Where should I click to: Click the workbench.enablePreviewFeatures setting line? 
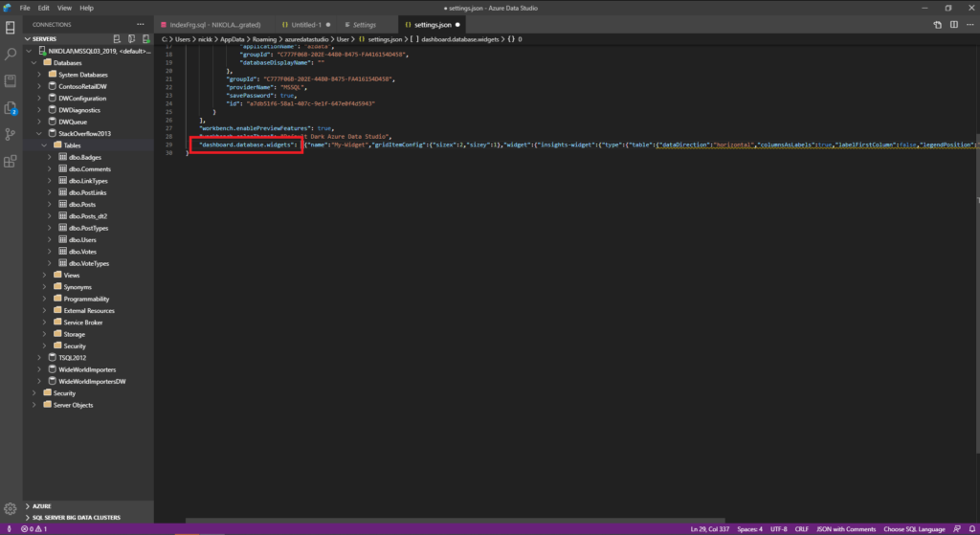[x=266, y=128]
